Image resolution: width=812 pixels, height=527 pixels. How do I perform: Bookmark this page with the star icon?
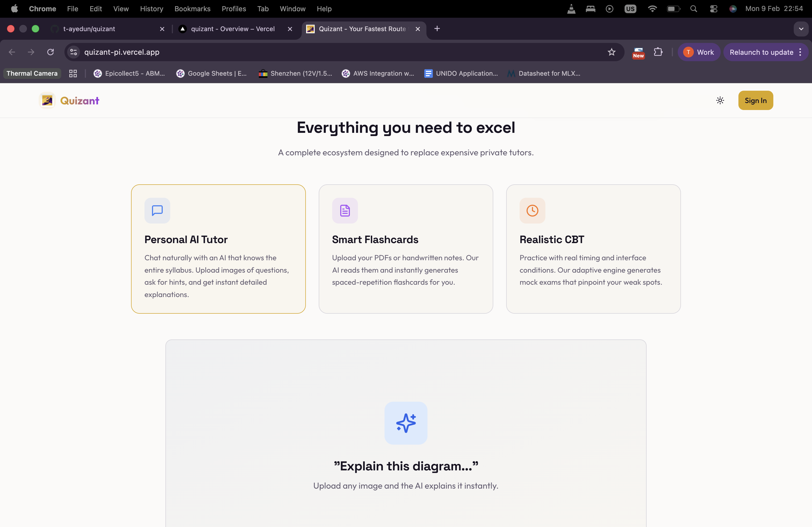click(x=611, y=52)
